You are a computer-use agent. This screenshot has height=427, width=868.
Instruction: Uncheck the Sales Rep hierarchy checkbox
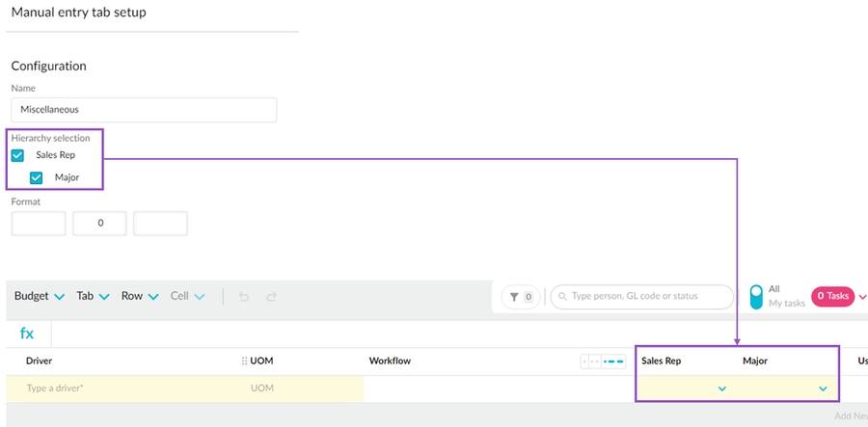pyautogui.click(x=17, y=155)
